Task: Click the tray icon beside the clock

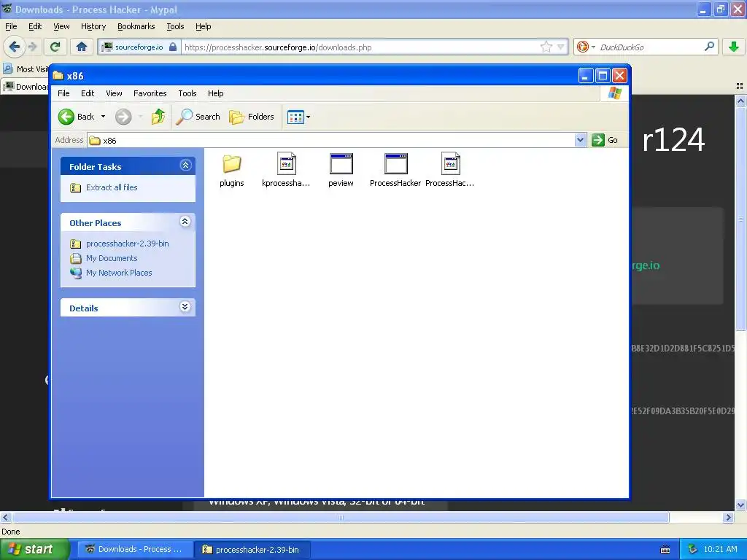Action: tap(693, 549)
